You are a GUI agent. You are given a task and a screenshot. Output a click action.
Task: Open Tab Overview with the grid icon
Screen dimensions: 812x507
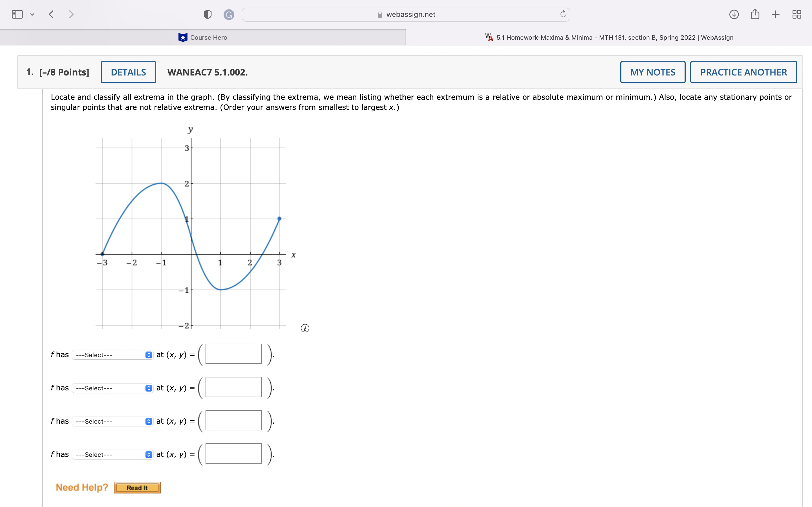[796, 14]
